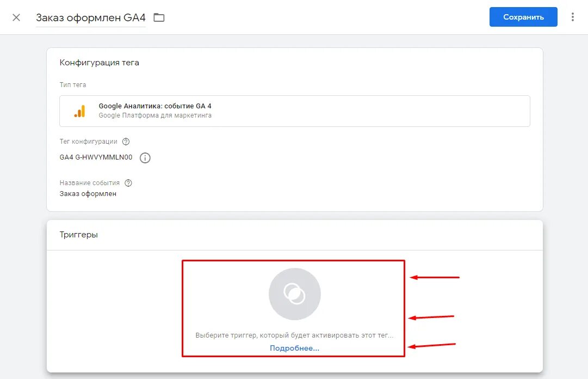
Task: Show help for 'Тег конфигурации'
Action: (126, 142)
